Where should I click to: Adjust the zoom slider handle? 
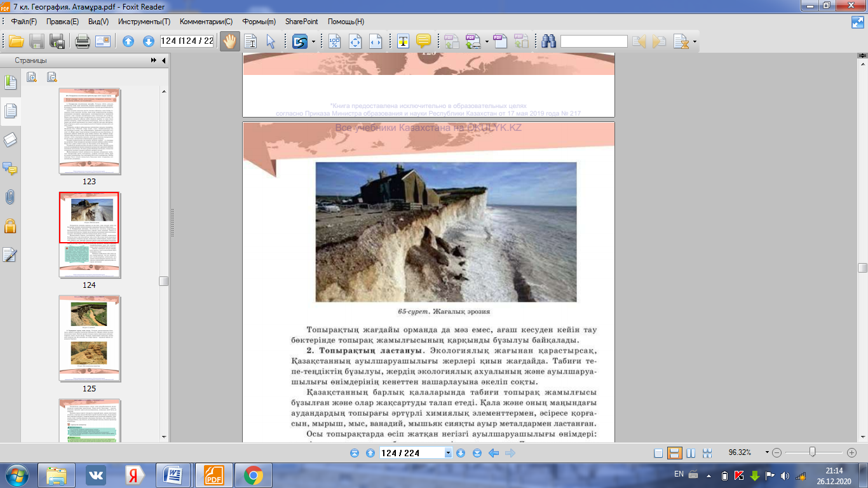tap(812, 452)
